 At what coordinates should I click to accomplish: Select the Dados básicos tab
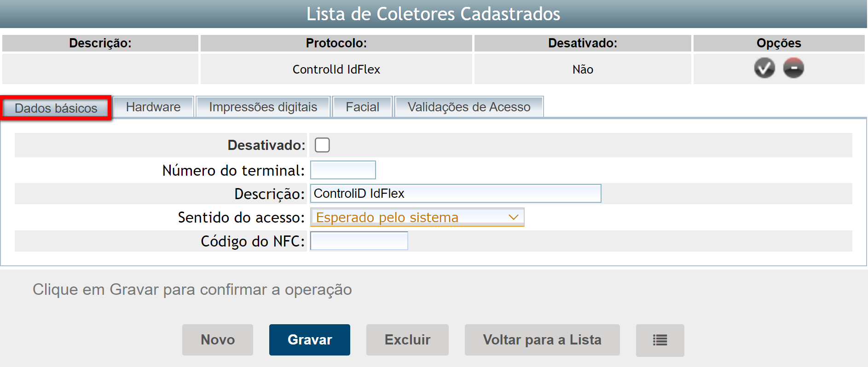pos(56,109)
